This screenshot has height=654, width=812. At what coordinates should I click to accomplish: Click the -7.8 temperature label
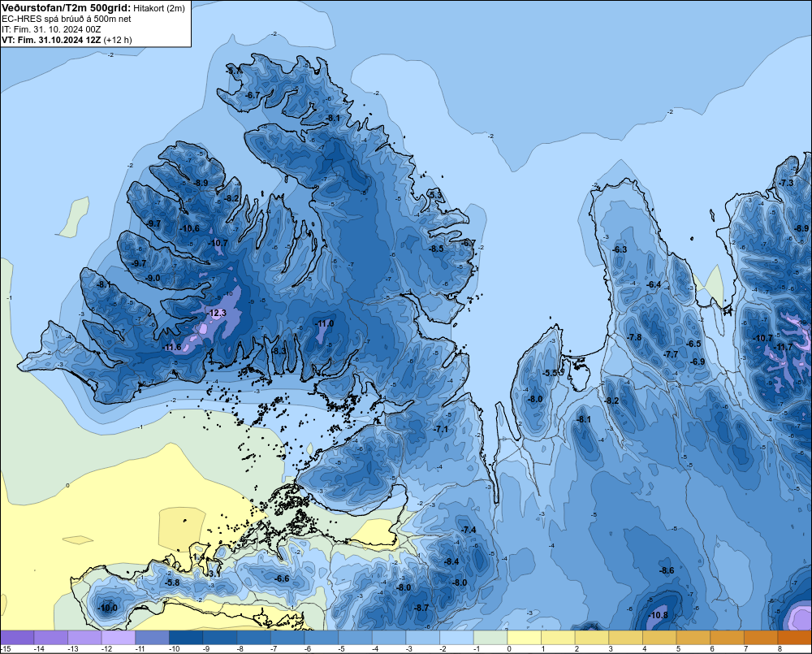click(634, 337)
